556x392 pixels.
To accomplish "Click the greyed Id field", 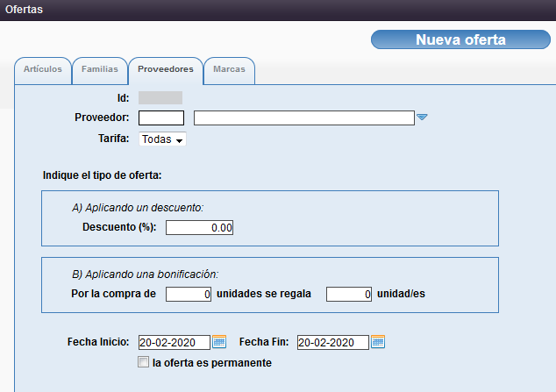I will click(160, 98).
